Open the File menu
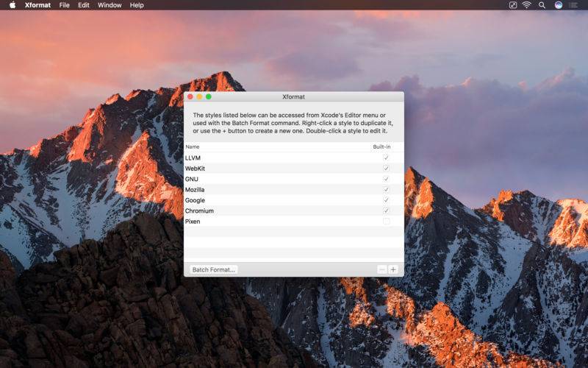The image size is (588, 368). tap(65, 5)
